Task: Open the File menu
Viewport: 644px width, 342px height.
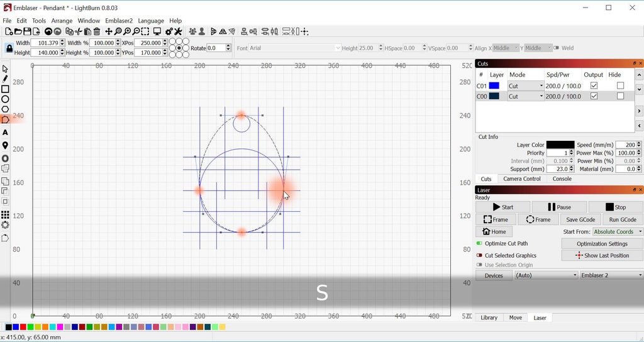Action: click(x=7, y=21)
